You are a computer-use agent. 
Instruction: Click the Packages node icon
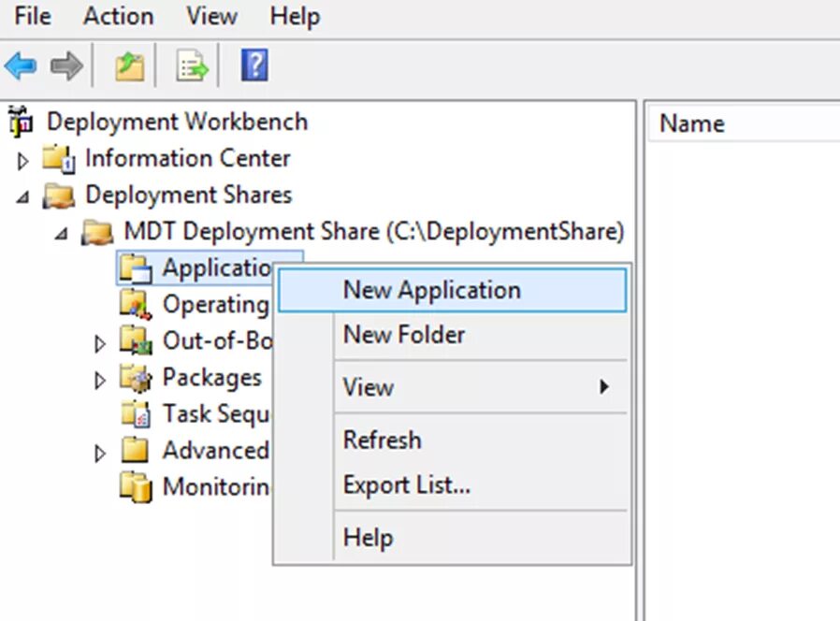point(136,377)
